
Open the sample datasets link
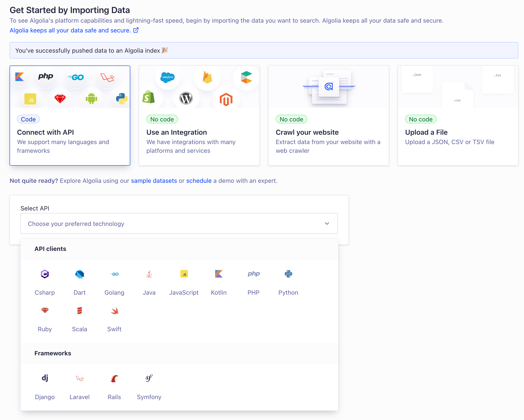pyautogui.click(x=154, y=181)
